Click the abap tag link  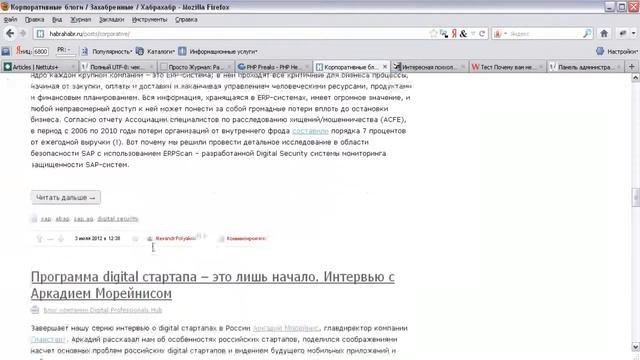[x=62, y=219]
